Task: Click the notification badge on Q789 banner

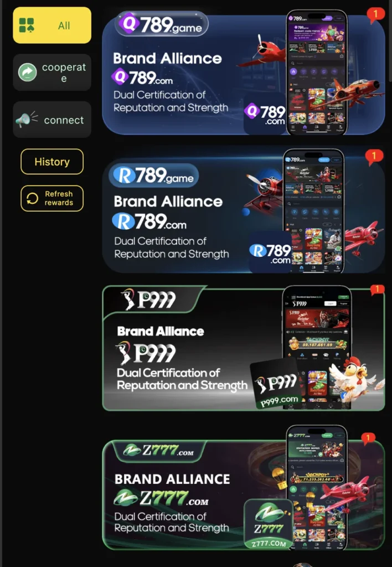Action: click(x=375, y=15)
